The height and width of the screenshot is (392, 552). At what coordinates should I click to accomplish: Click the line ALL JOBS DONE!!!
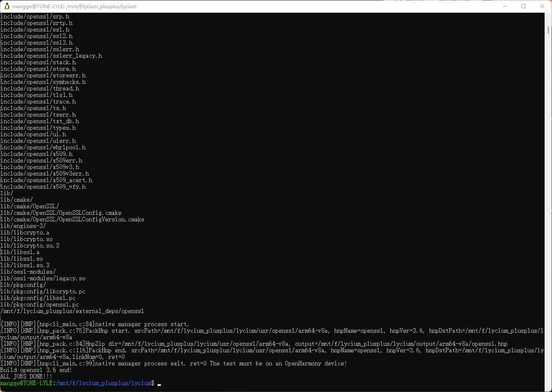tap(26, 377)
